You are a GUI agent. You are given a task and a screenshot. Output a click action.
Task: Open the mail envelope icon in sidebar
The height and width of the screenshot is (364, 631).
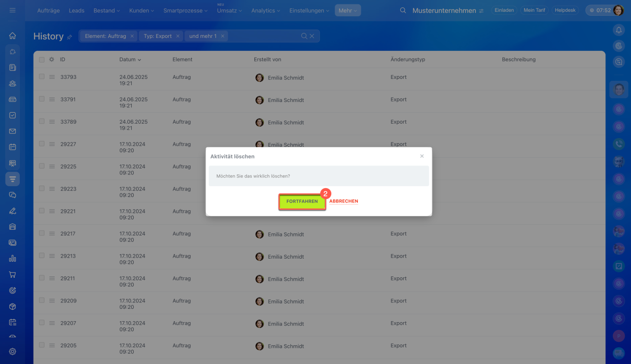pyautogui.click(x=12, y=131)
